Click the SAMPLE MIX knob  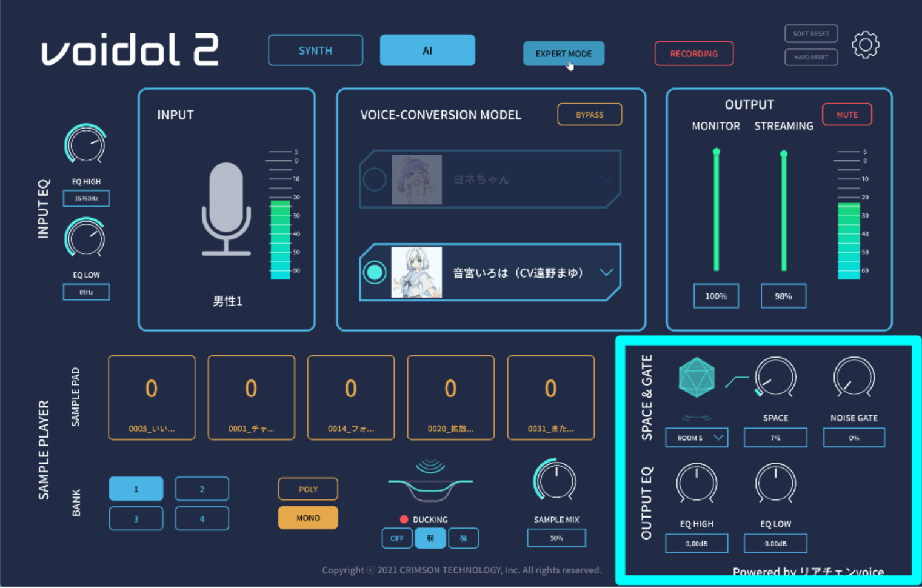[x=555, y=481]
